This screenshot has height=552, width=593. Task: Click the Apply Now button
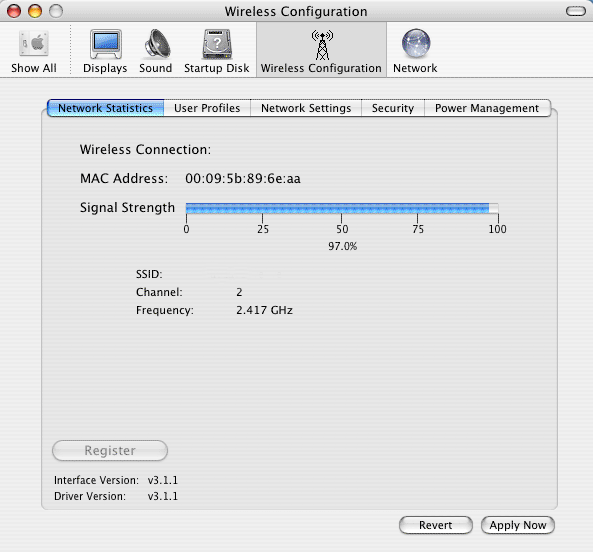(x=518, y=525)
